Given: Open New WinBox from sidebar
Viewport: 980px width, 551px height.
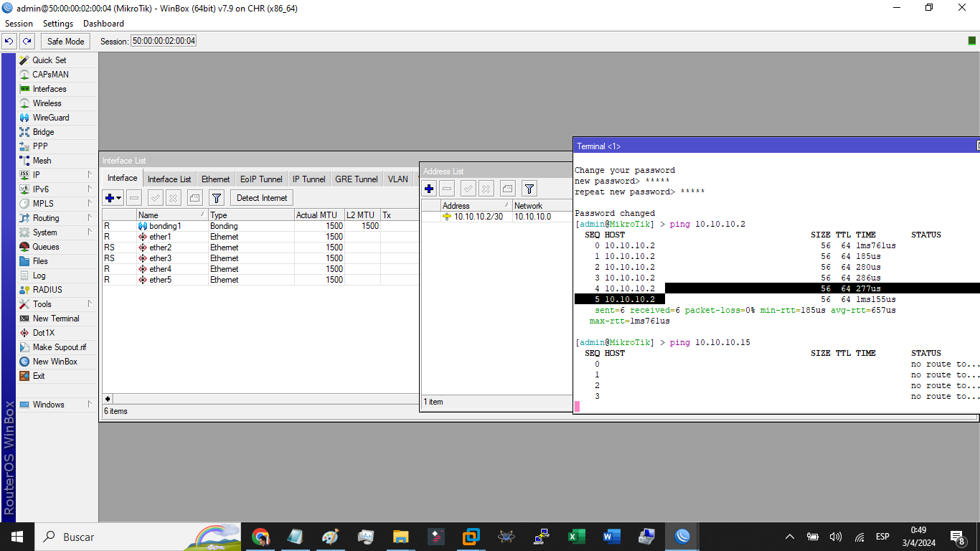Looking at the screenshot, I should (x=55, y=362).
